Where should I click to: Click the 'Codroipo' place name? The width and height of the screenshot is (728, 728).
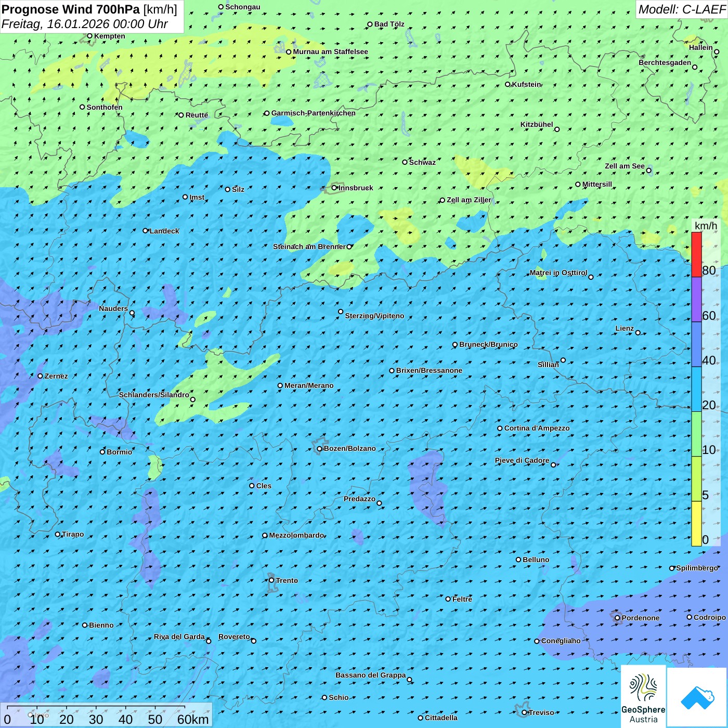tap(710, 617)
